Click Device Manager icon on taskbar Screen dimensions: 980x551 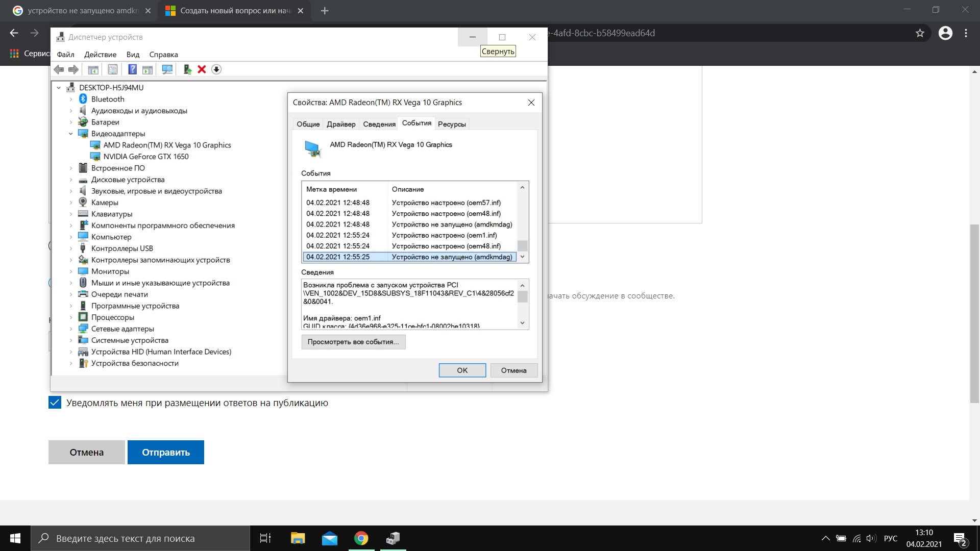[393, 538]
